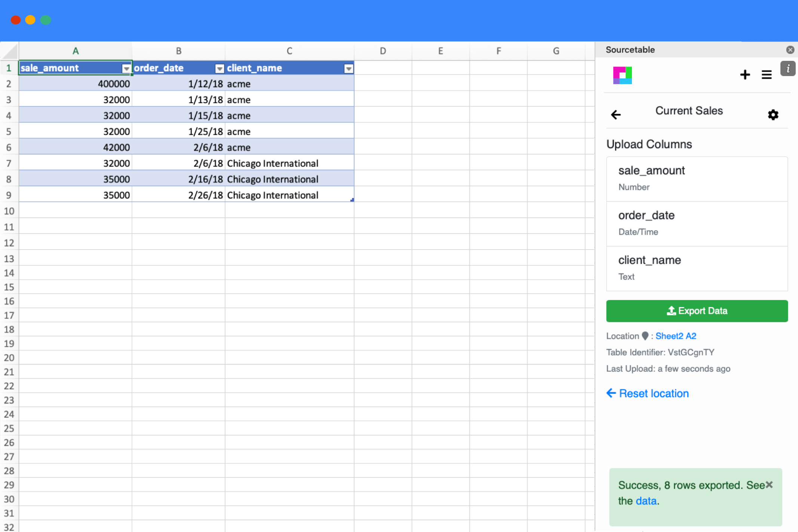Open Current Sales settings via gear icon
This screenshot has width=798, height=532.
[x=773, y=115]
